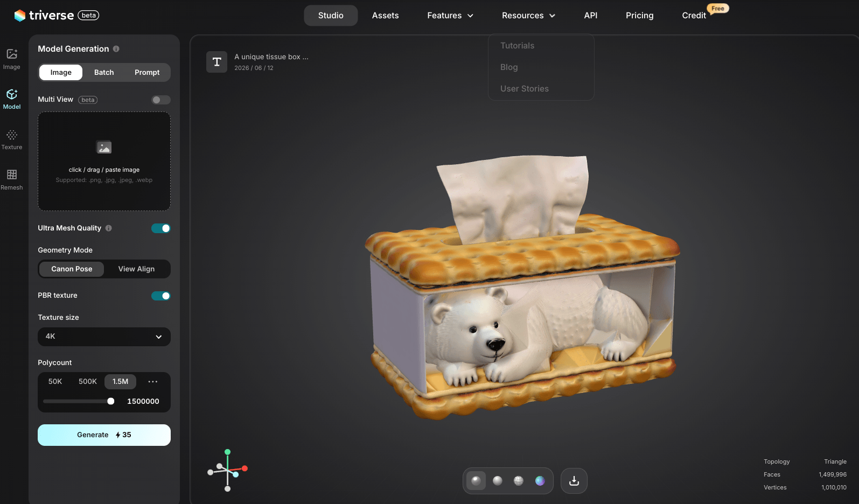Click the Topology value Triangle
Viewport: 859px width, 504px height.
click(835, 462)
